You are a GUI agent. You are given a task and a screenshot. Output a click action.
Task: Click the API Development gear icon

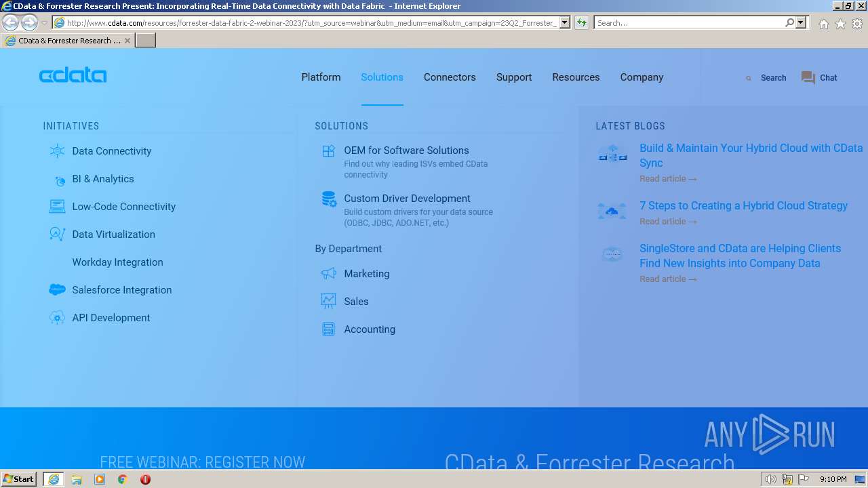[x=58, y=318]
